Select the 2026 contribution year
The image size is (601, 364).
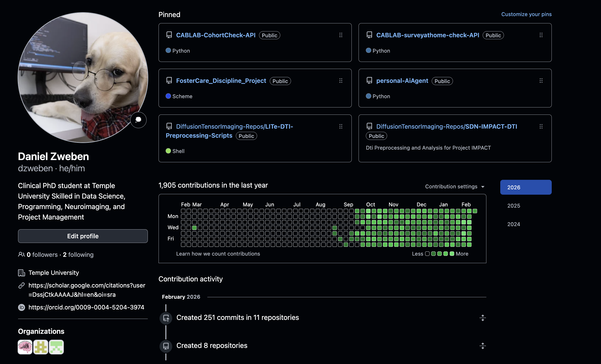pos(526,187)
